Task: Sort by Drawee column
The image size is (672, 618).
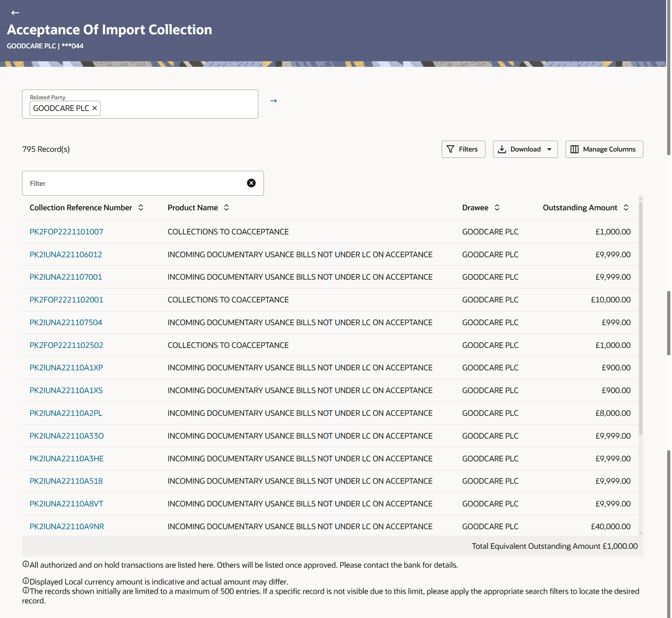Action: [x=497, y=208]
